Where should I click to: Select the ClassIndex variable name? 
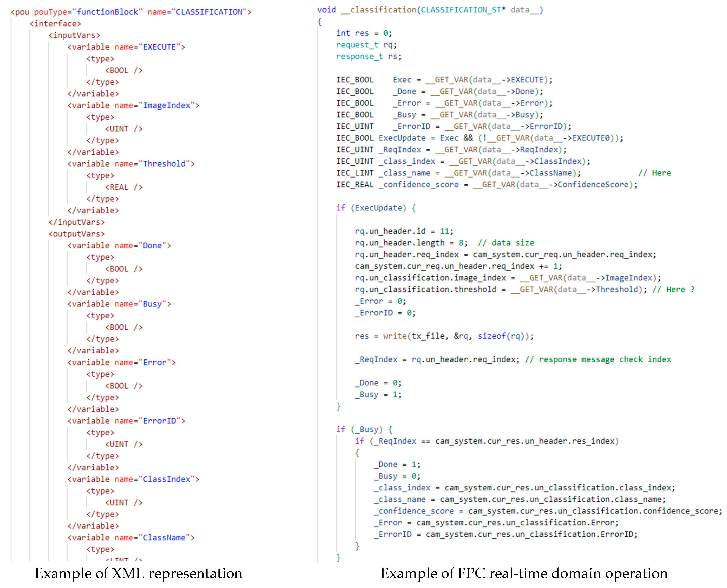[x=166, y=479]
